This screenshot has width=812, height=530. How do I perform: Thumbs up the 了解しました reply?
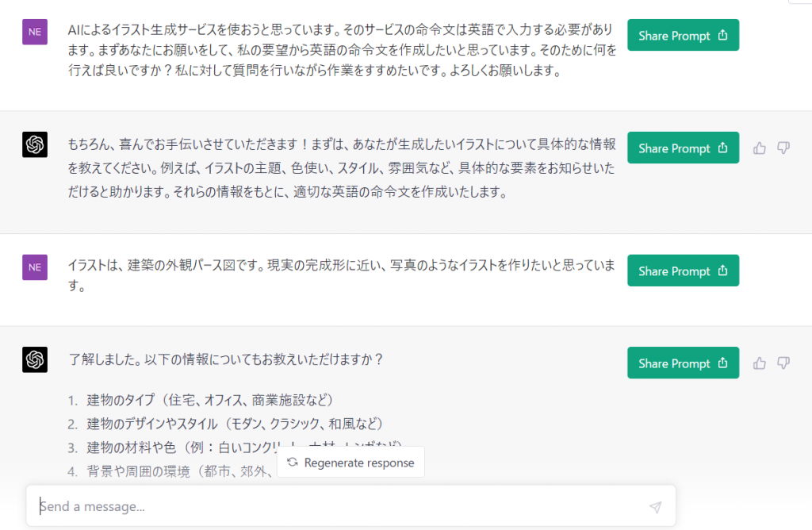click(x=759, y=363)
